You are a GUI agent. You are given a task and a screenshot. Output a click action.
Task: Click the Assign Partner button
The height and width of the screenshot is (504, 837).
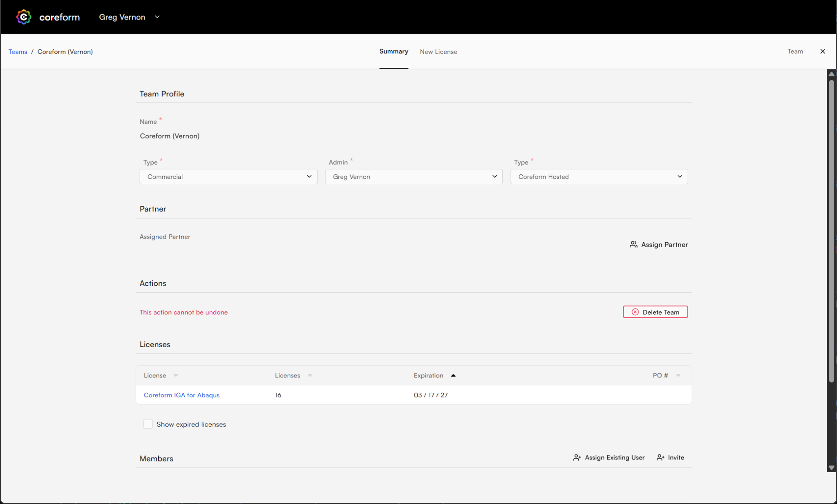659,244
